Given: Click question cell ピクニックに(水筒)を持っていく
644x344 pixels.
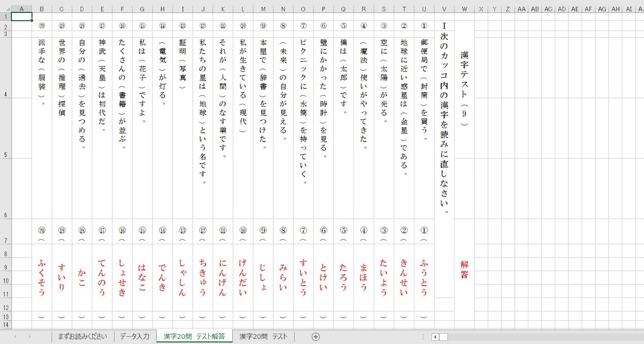Looking at the screenshot, I should 304,128.
